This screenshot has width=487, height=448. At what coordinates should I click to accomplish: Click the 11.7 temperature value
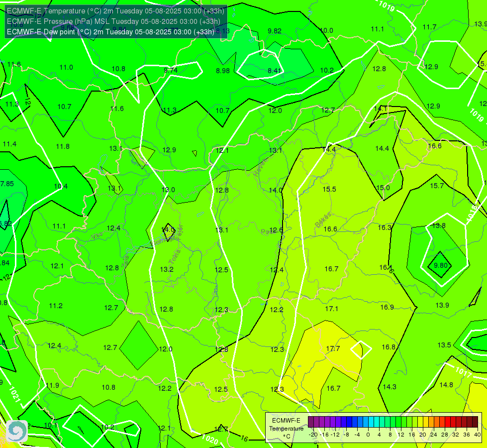[x=429, y=27]
